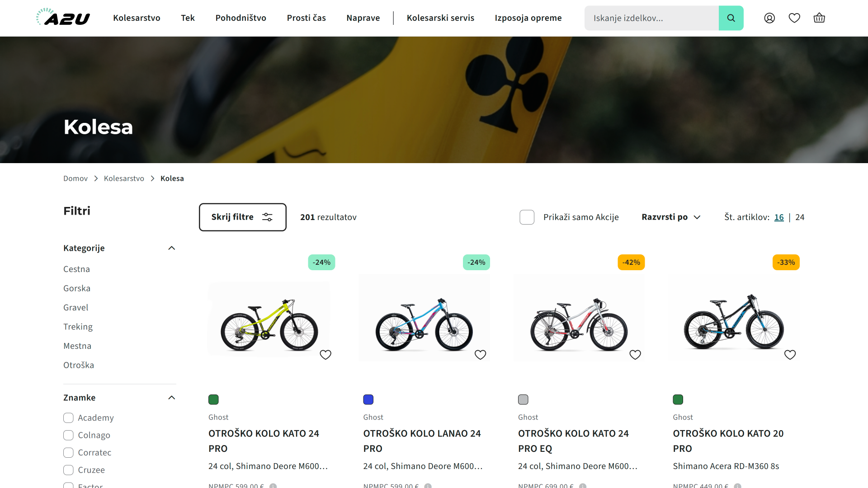Click the A2U logo
Viewport: 868px width, 488px height.
click(63, 18)
